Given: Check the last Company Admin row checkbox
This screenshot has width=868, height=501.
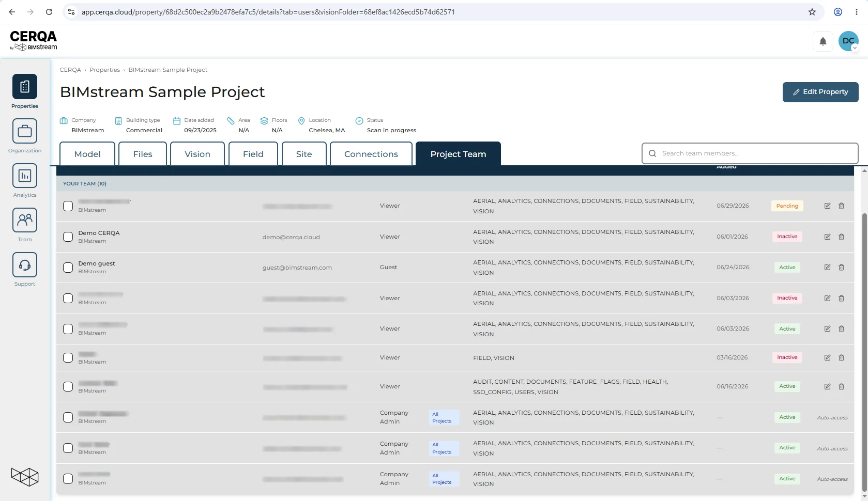Looking at the screenshot, I should pos(68,478).
